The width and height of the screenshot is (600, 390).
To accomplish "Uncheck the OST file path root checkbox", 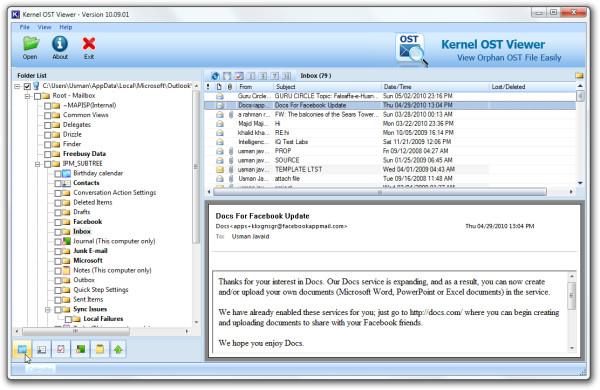I will tap(27, 86).
